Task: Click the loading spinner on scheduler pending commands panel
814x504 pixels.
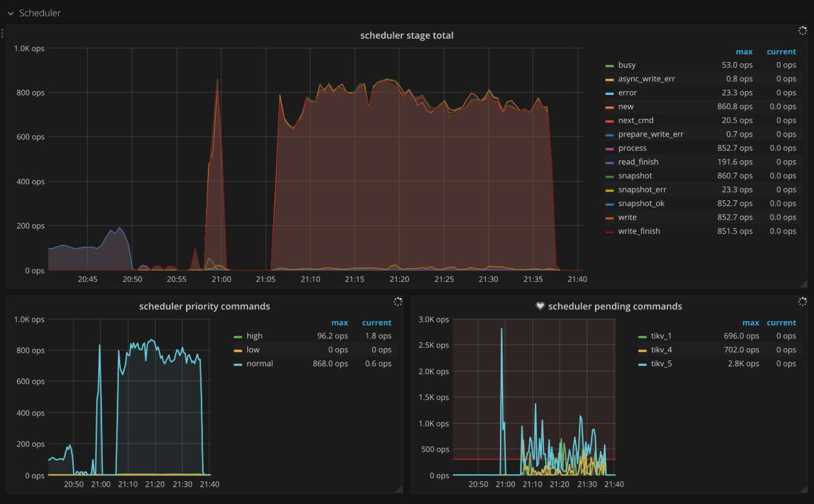Action: 802,301
